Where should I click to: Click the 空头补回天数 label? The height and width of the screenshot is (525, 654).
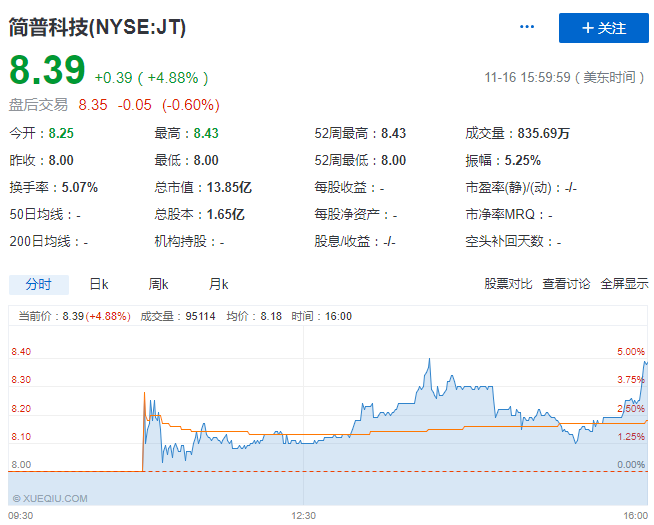click(x=505, y=241)
